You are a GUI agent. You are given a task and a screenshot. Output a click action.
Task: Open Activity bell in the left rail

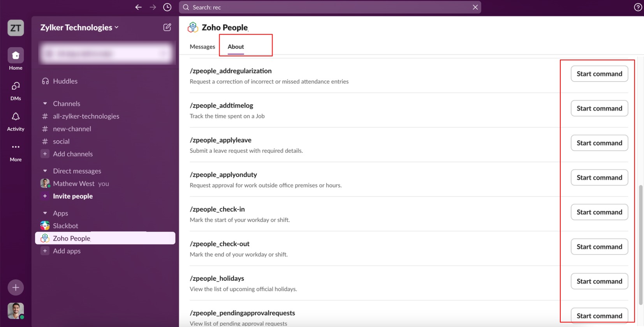click(x=16, y=121)
